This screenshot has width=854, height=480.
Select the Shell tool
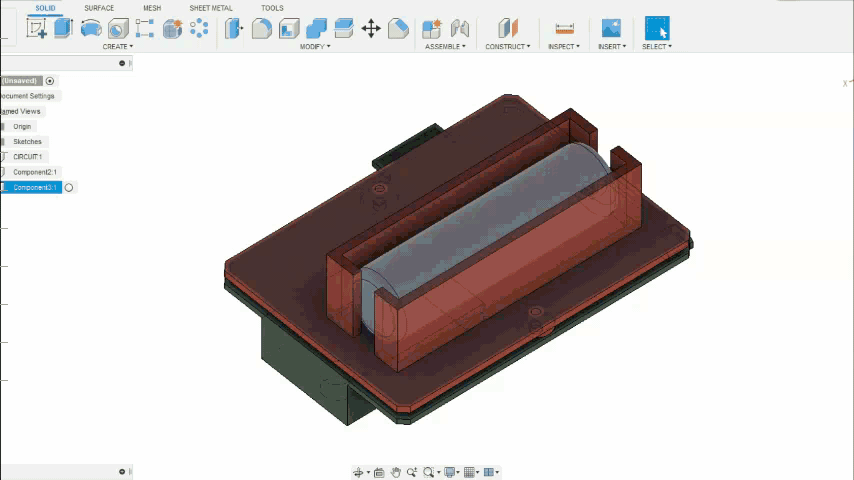(289, 28)
